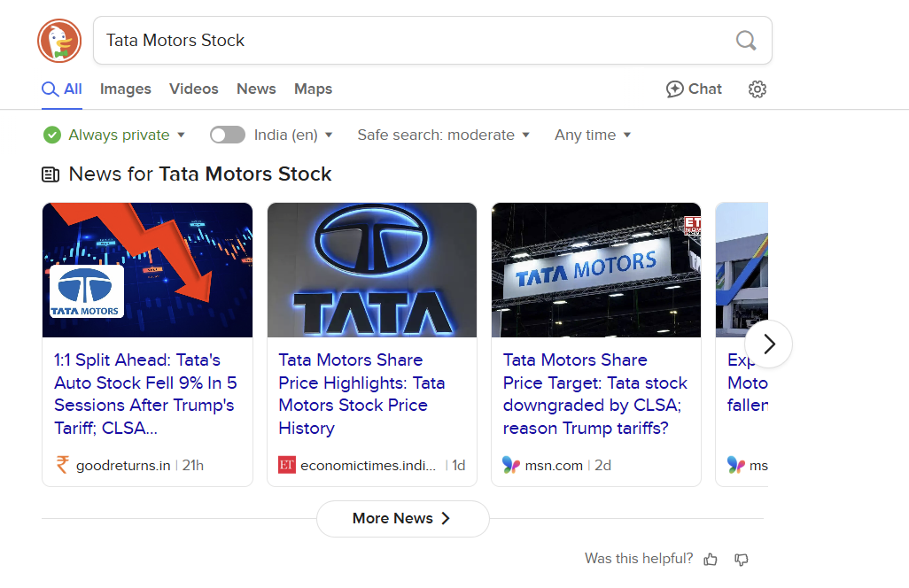Click the green Always private checkmark icon

pos(52,135)
